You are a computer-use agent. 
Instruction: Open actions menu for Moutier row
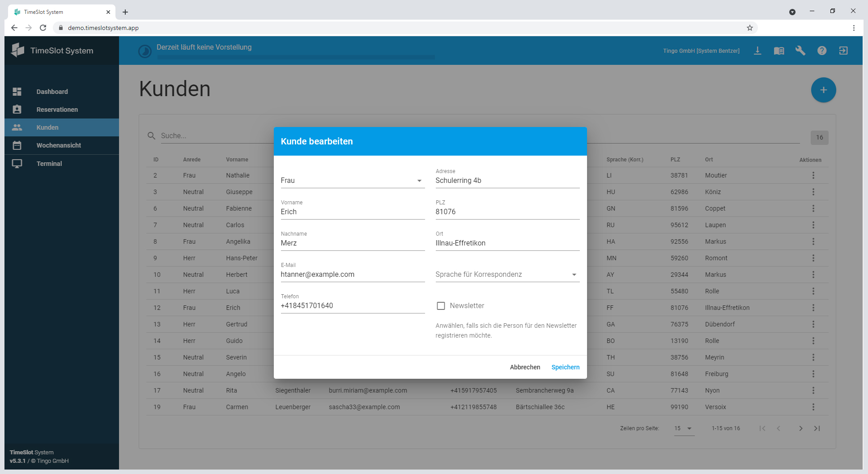pyautogui.click(x=813, y=175)
